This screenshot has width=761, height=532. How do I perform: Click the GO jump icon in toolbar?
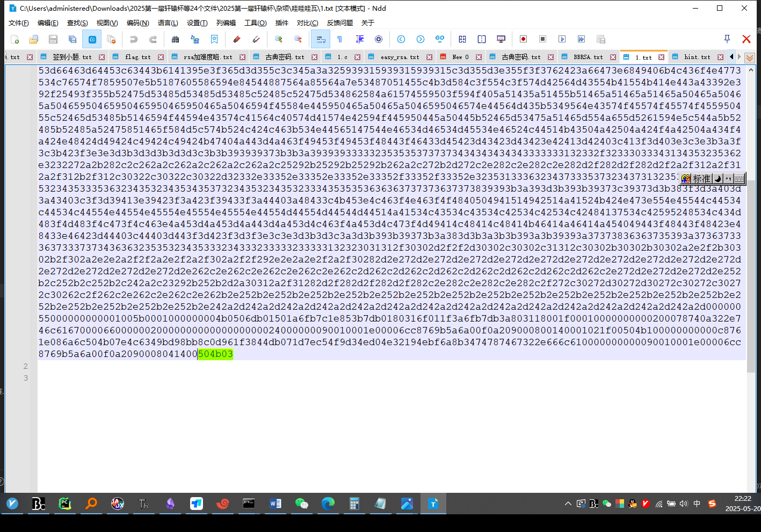[440, 39]
